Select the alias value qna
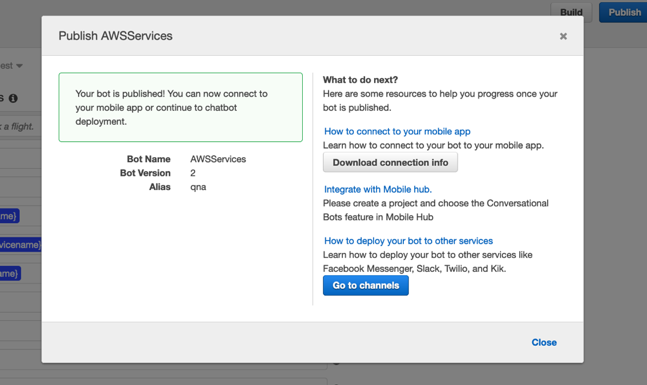Screen dimensions: 647x385 coord(198,187)
